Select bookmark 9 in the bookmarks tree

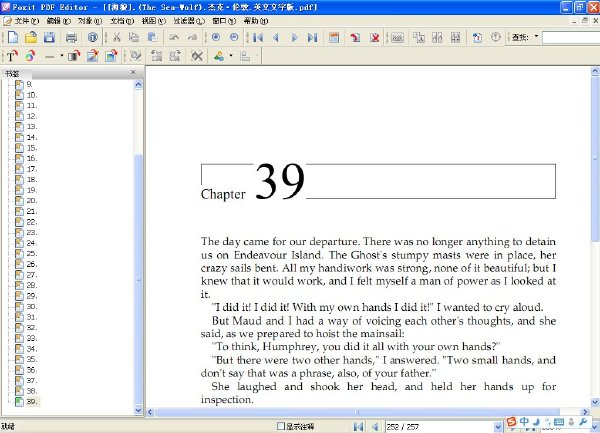tap(29, 84)
